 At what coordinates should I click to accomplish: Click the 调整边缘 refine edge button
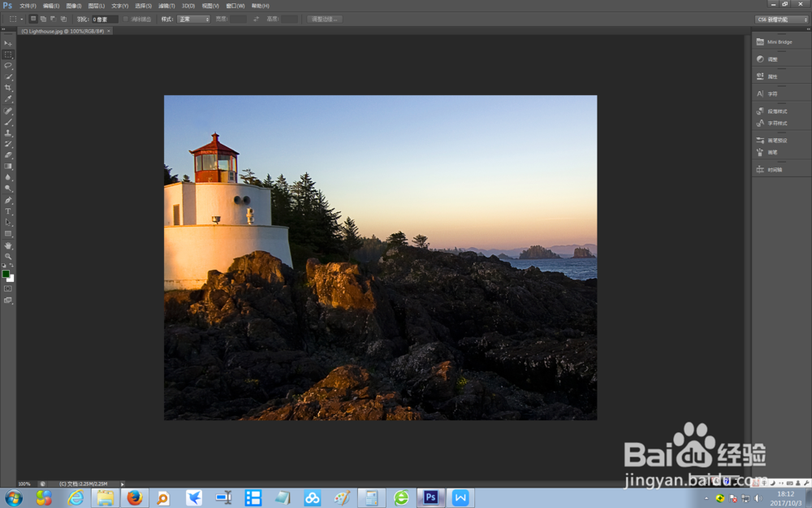click(325, 20)
